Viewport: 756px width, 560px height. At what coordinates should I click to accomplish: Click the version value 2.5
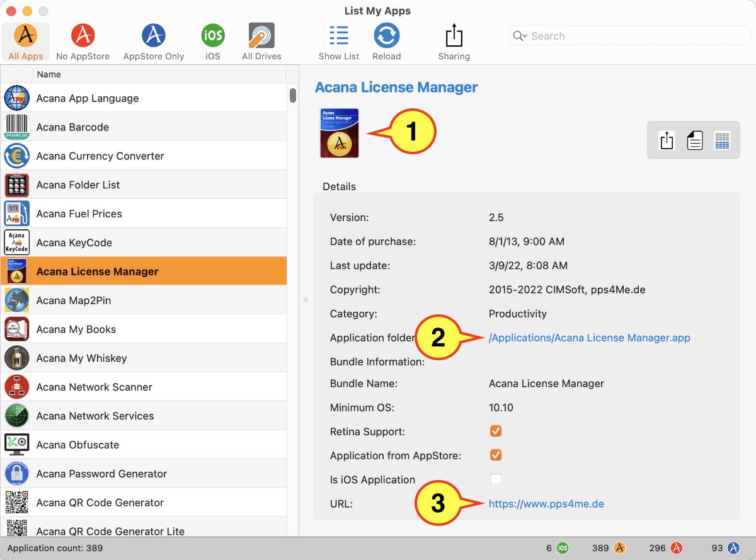point(496,217)
